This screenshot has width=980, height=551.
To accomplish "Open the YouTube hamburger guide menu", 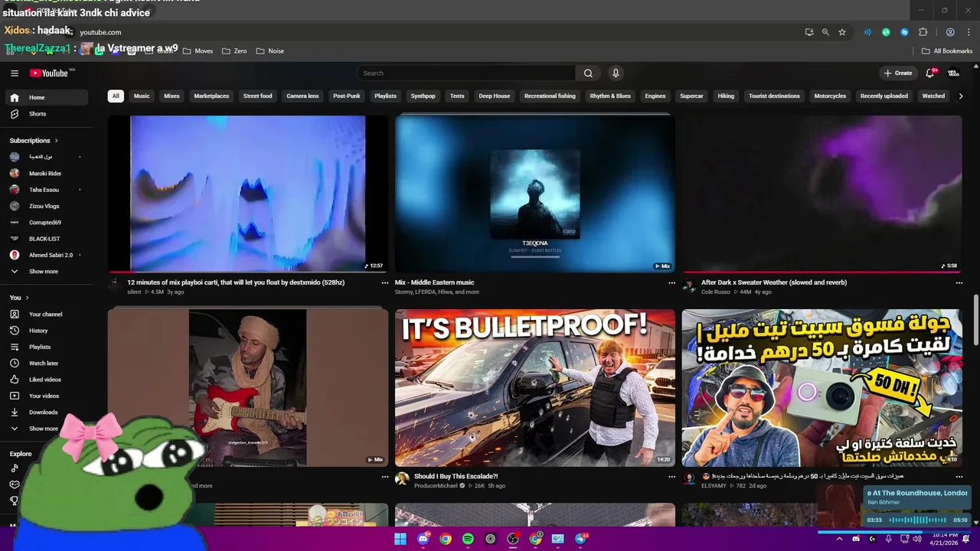I will click(15, 73).
